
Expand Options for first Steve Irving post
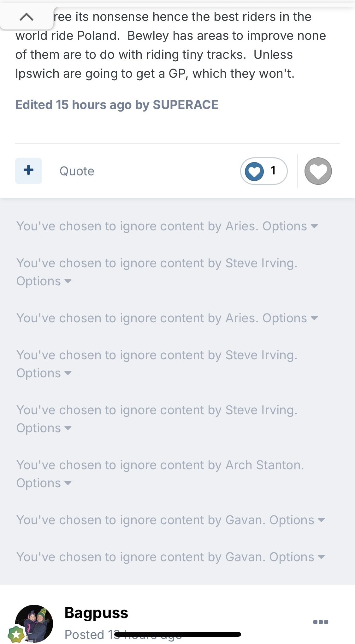coord(44,281)
